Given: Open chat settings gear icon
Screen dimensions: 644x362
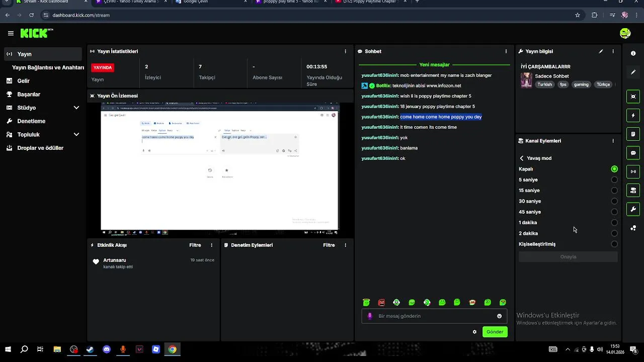Looking at the screenshot, I should pos(474,332).
